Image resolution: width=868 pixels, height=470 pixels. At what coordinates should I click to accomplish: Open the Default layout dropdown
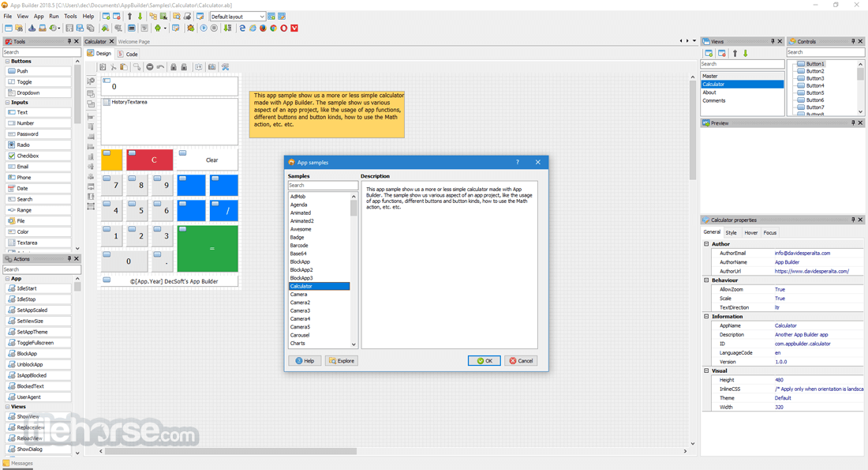238,17
